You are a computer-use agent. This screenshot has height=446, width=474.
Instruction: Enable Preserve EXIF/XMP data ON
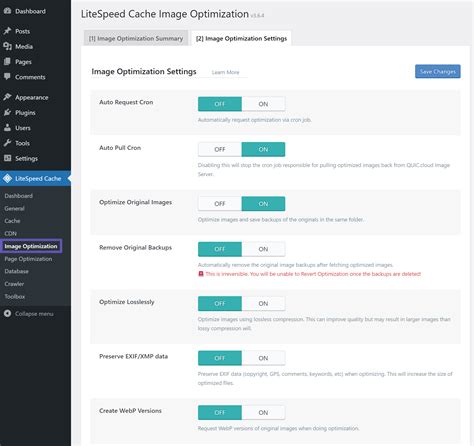coord(263,358)
